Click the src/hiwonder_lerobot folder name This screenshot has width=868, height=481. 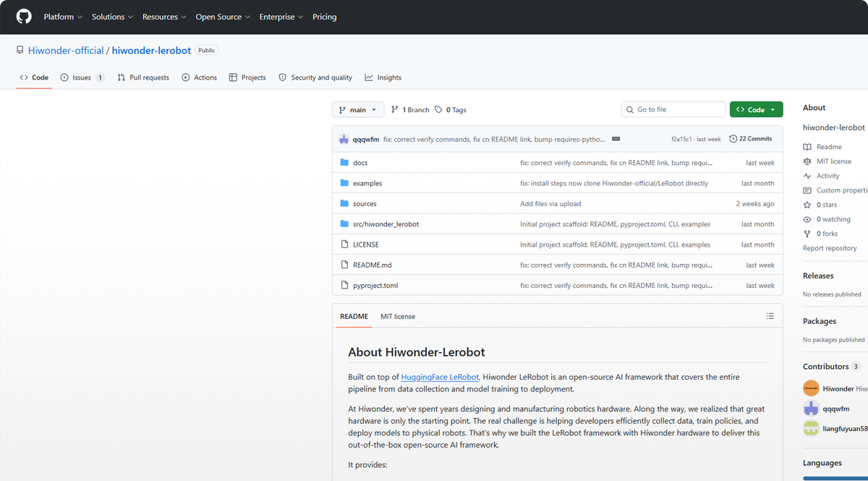386,224
